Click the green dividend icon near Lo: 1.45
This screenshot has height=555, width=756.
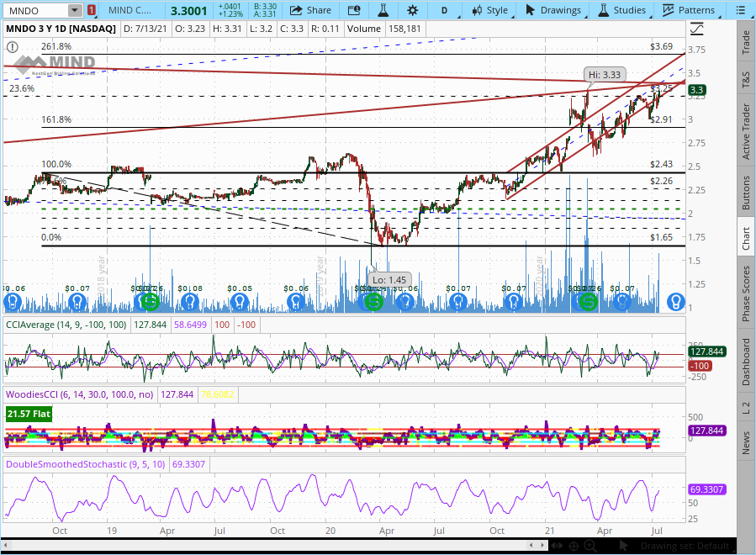point(374,301)
